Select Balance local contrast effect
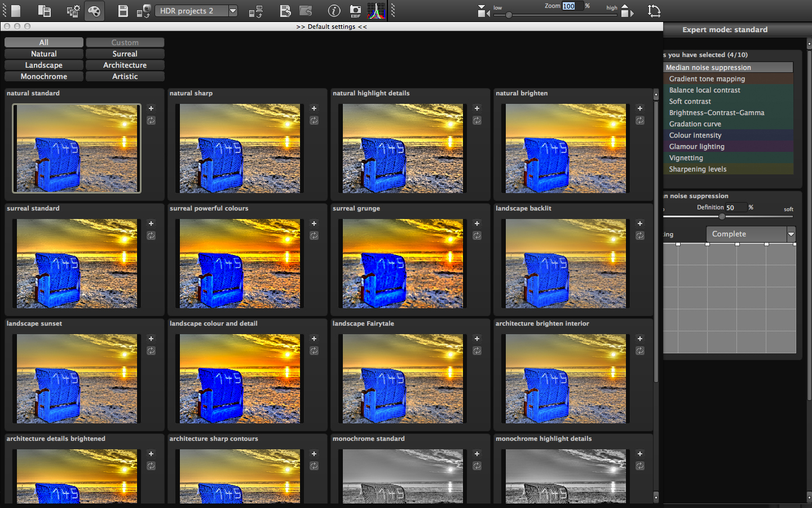 (728, 90)
